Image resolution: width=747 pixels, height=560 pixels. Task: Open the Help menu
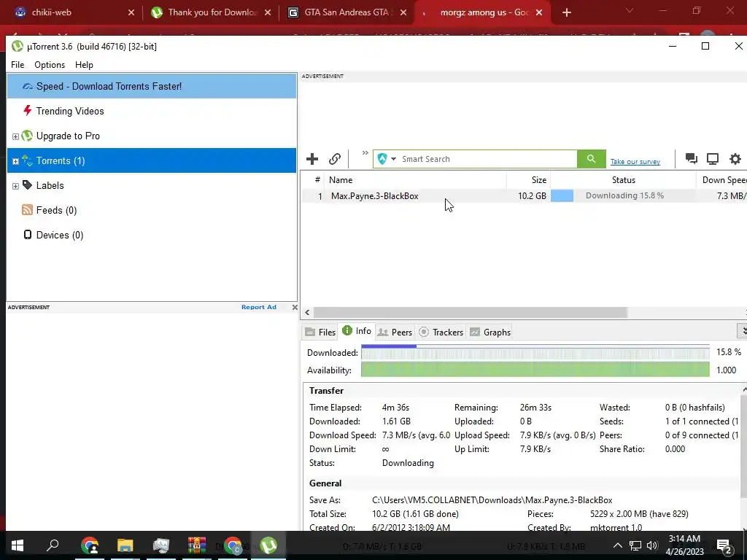(85, 65)
